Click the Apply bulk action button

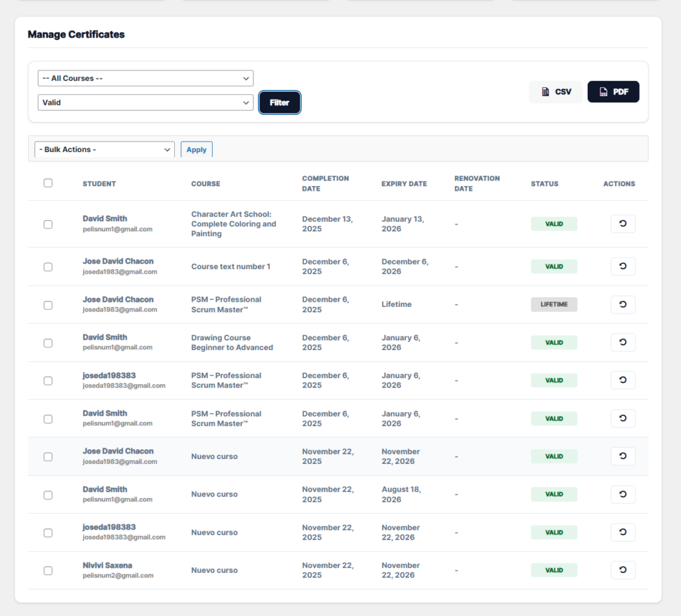[x=196, y=150]
